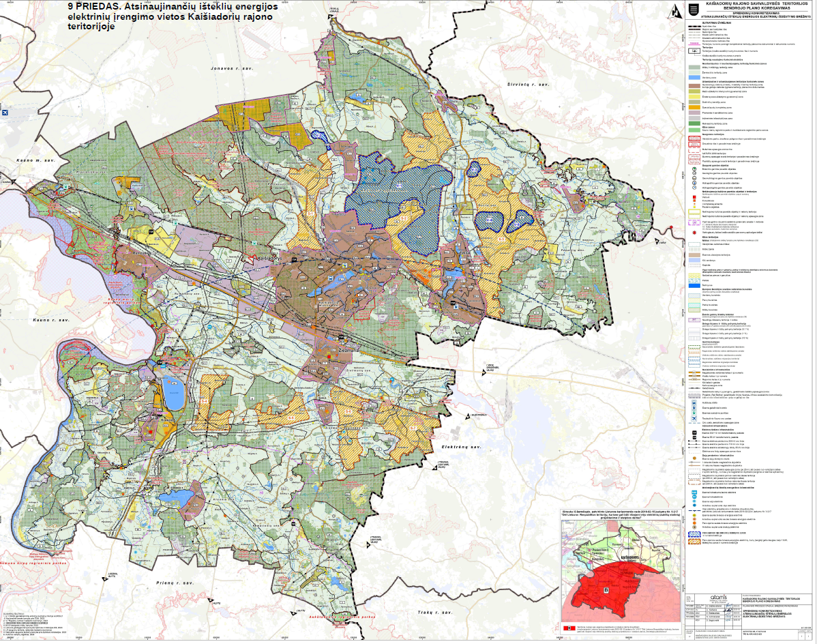817x644 pixels.
Task: Click the red B legend box below the inset map
Action: point(567,627)
